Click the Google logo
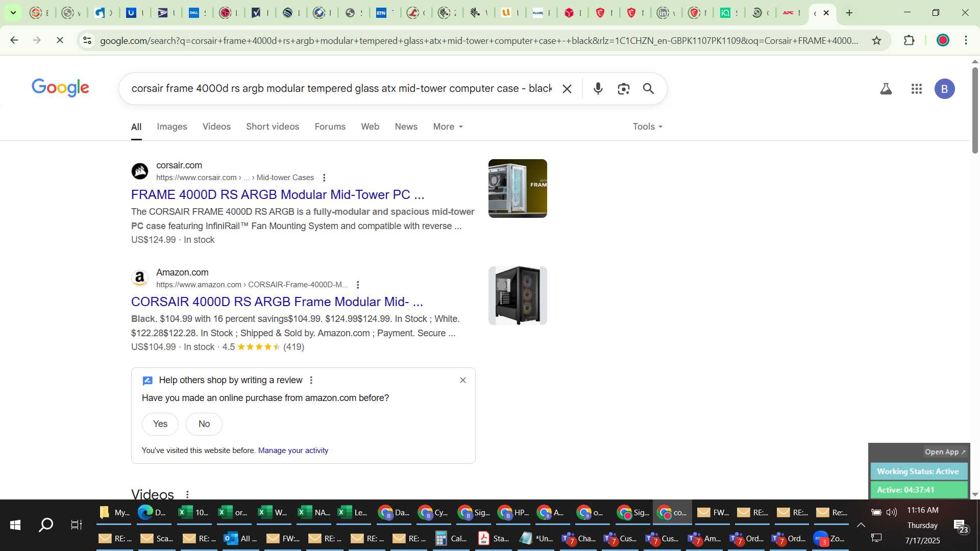Viewport: 980px width, 551px height. click(60, 88)
